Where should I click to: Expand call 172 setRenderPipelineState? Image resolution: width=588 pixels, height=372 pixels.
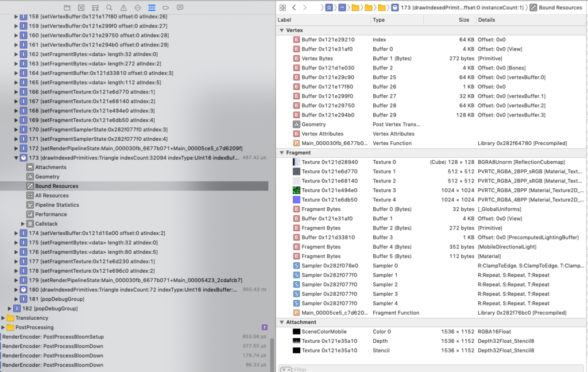coord(16,149)
